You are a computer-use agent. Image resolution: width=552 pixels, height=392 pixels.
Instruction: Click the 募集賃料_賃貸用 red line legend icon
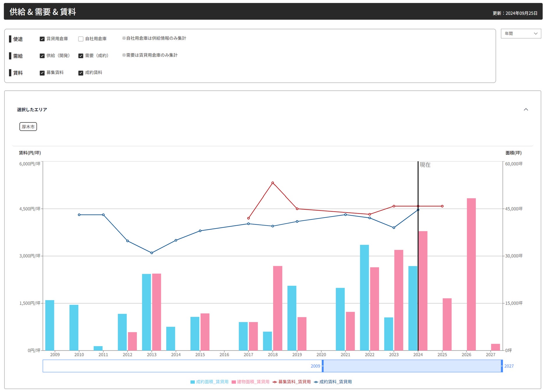[x=275, y=382]
